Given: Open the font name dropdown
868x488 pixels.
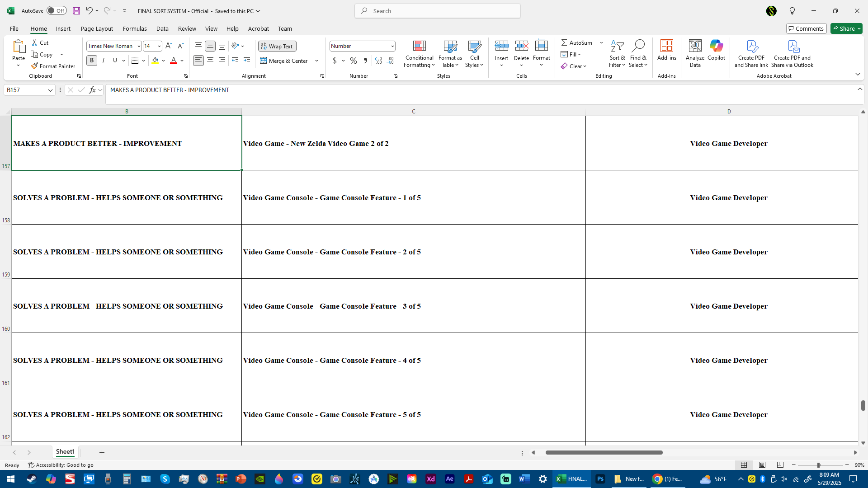Looking at the screenshot, I should (x=139, y=46).
